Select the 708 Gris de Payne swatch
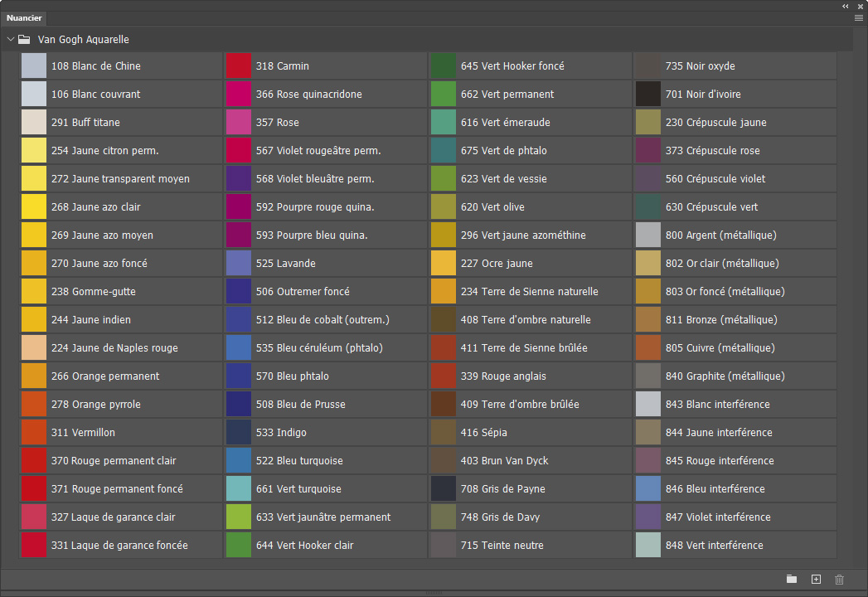The width and height of the screenshot is (868, 597). click(444, 488)
